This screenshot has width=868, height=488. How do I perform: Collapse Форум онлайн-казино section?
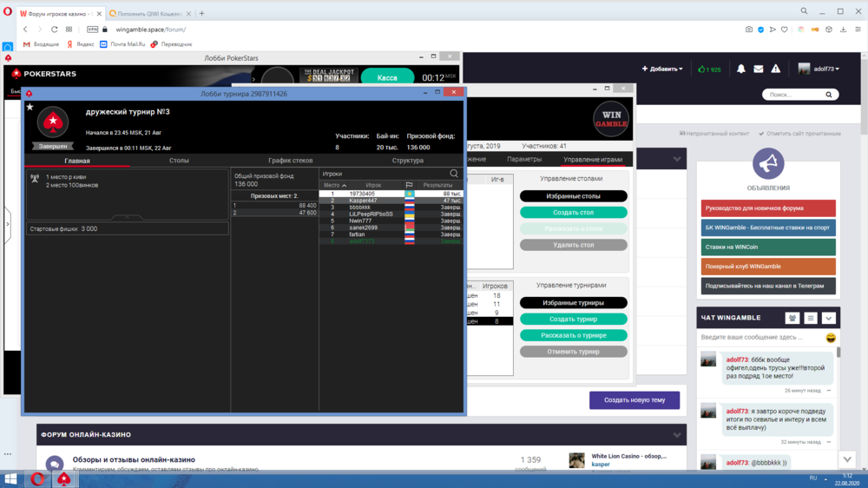click(677, 434)
